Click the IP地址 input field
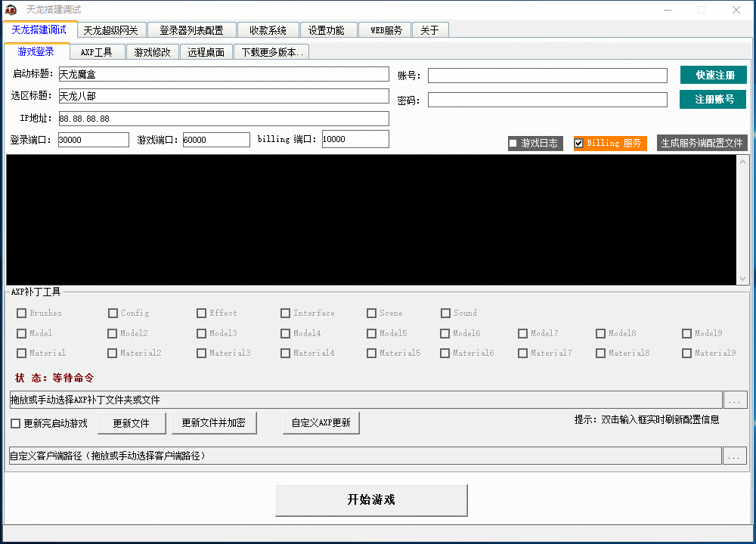Viewport: 756px width, 544px height. [x=224, y=119]
